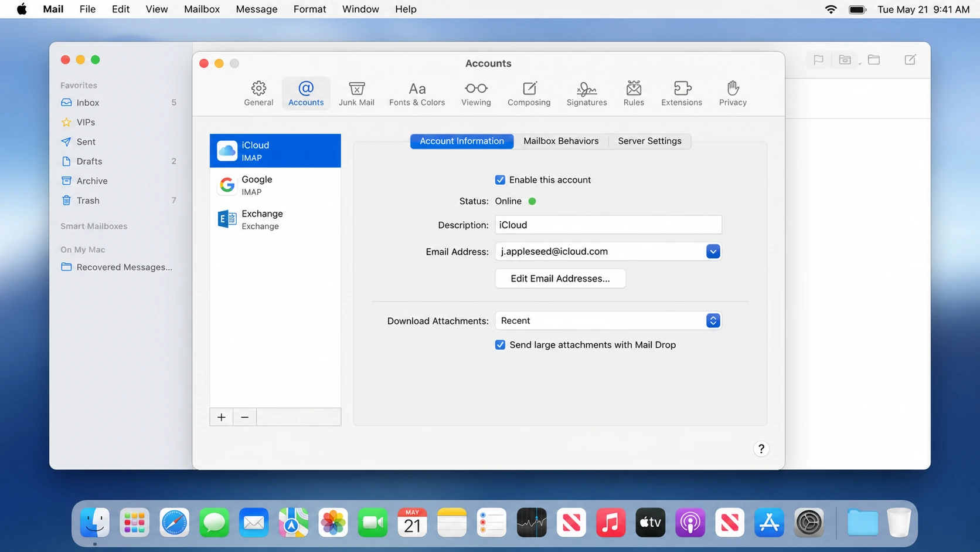Image resolution: width=980 pixels, height=552 pixels.
Task: Toggle Send large attachments with Mail Drop
Action: pyautogui.click(x=500, y=345)
